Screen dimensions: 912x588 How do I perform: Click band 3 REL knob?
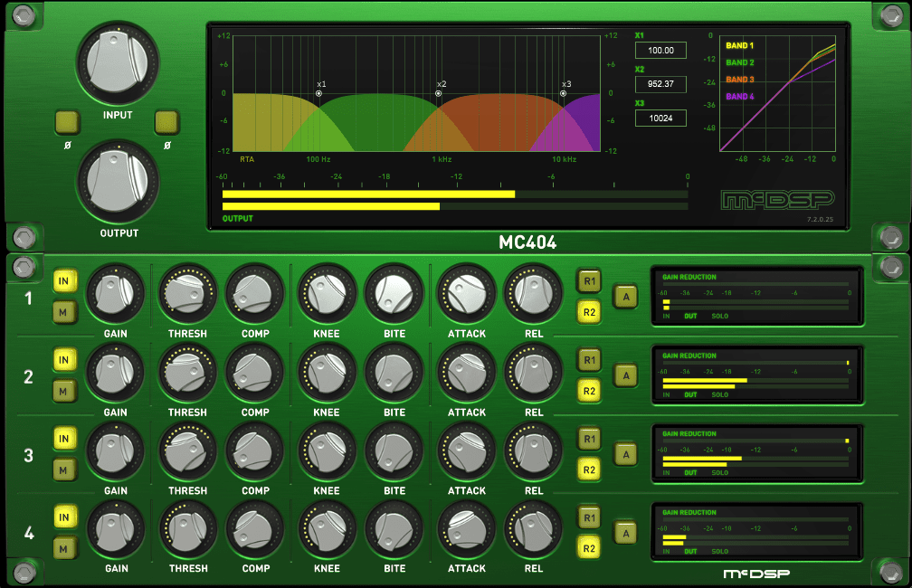click(534, 451)
